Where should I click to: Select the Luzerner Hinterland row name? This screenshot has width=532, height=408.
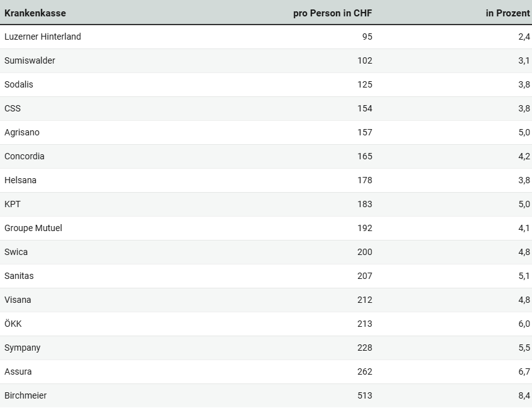tap(43, 37)
